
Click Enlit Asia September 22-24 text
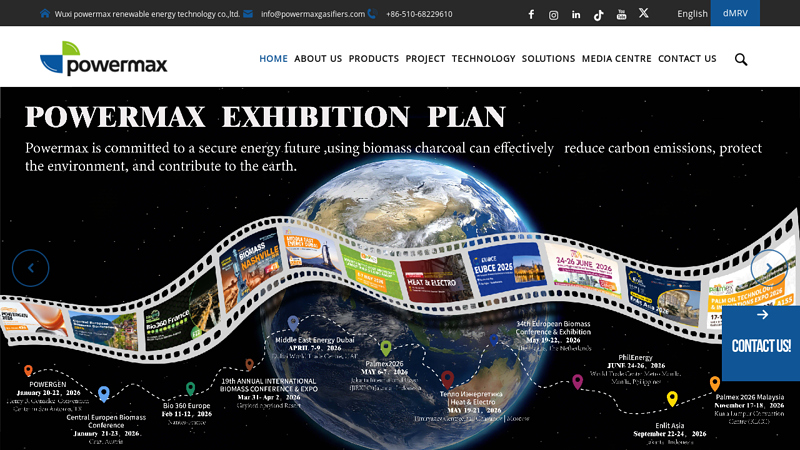click(x=669, y=430)
